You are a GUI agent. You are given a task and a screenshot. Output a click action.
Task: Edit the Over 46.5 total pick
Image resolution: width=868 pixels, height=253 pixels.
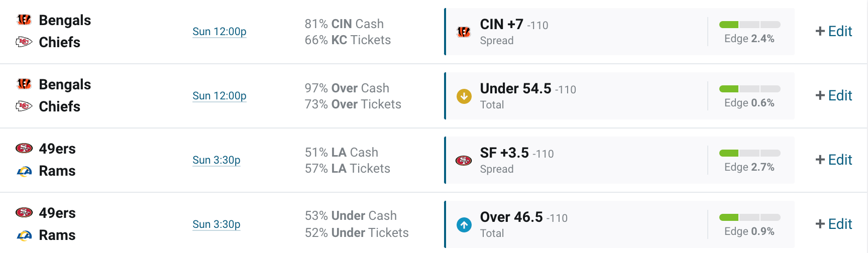834,224
